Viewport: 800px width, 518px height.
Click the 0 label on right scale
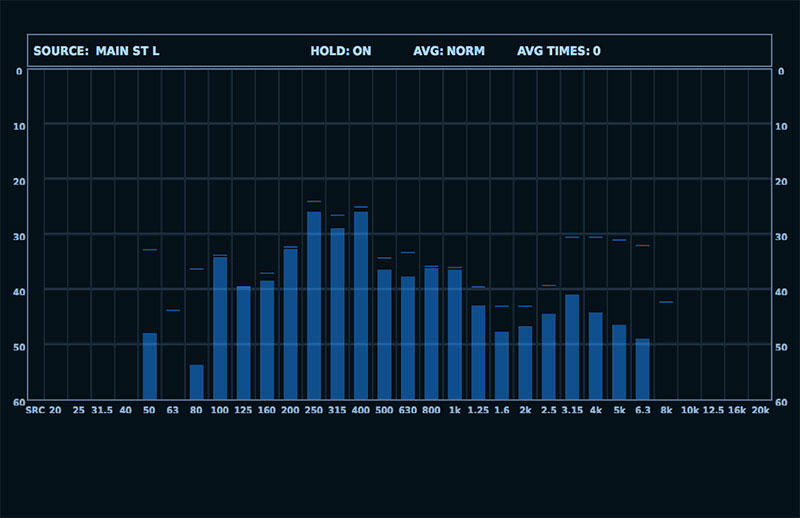coord(781,71)
